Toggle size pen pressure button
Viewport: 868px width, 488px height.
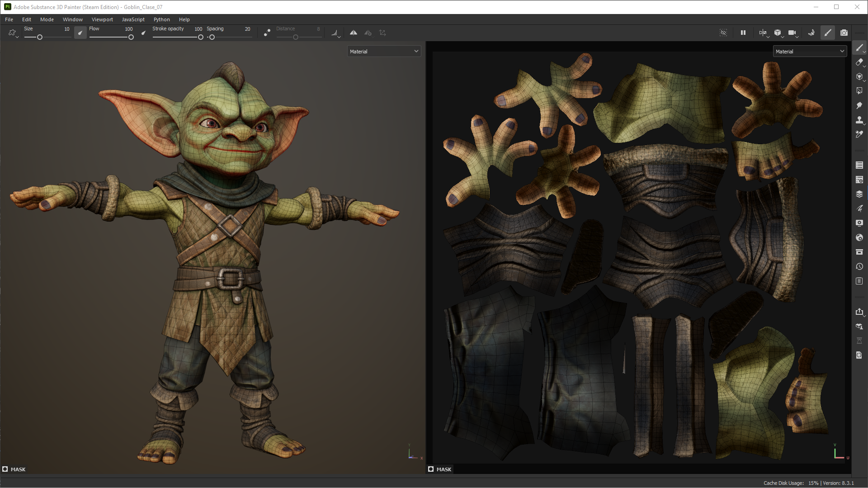coord(80,33)
